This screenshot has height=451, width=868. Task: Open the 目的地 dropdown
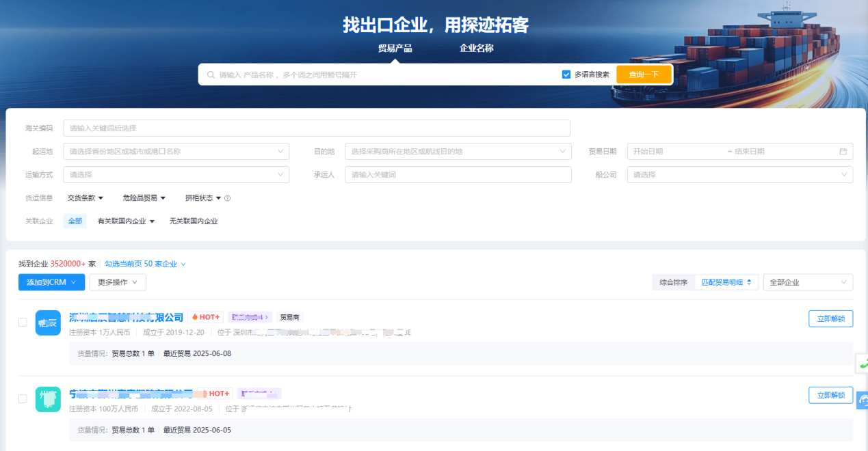(x=458, y=152)
